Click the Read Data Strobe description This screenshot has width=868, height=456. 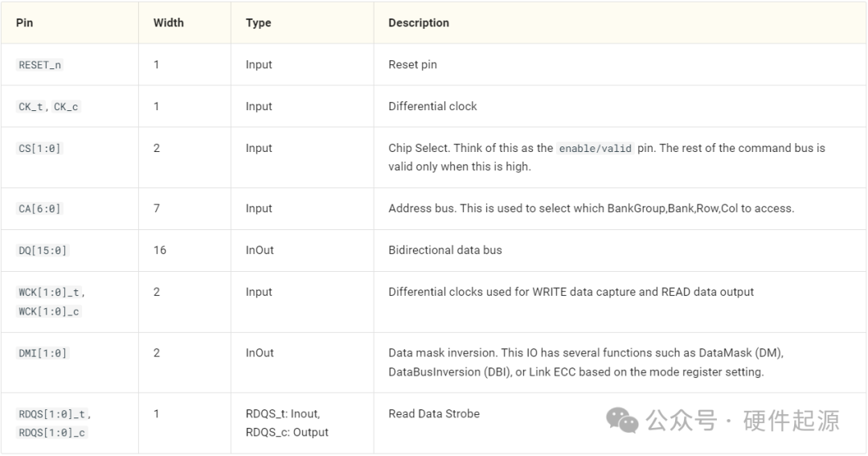pos(434,413)
